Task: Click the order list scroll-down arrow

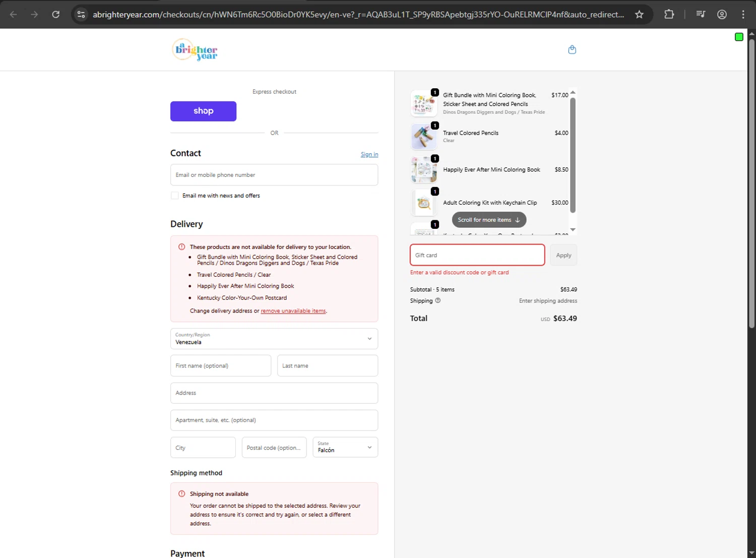Action: tap(573, 230)
